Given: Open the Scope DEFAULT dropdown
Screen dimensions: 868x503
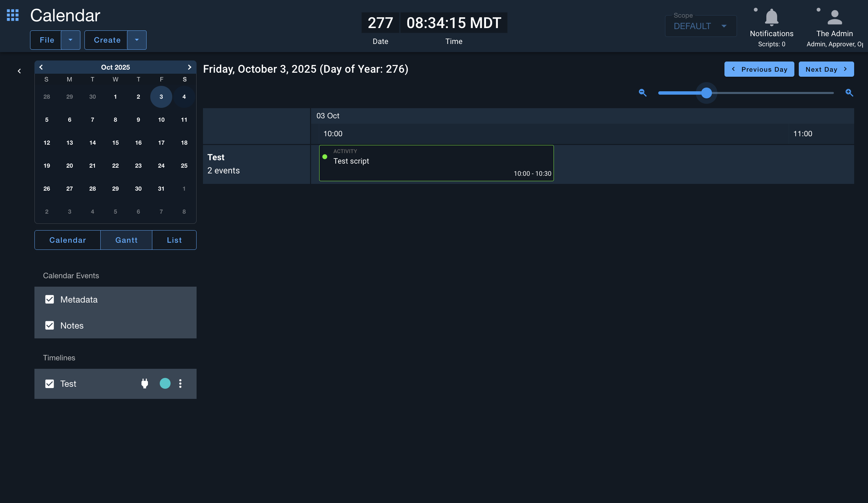Looking at the screenshot, I should 700,26.
